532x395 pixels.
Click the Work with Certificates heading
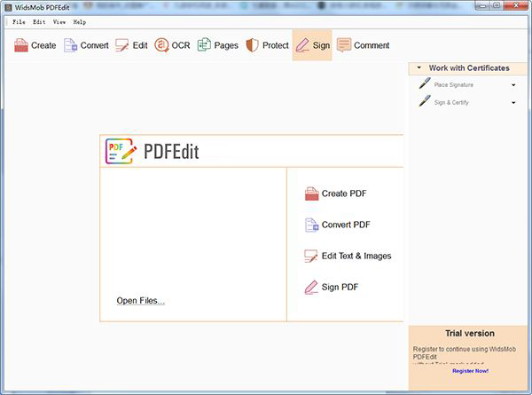click(x=469, y=68)
